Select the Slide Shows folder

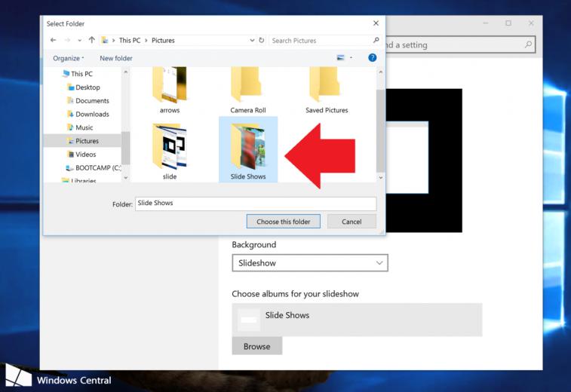pos(248,149)
